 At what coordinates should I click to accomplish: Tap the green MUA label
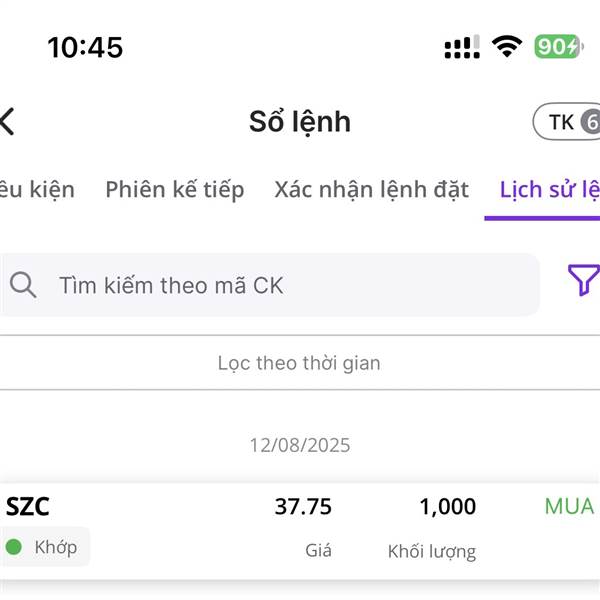click(x=569, y=506)
